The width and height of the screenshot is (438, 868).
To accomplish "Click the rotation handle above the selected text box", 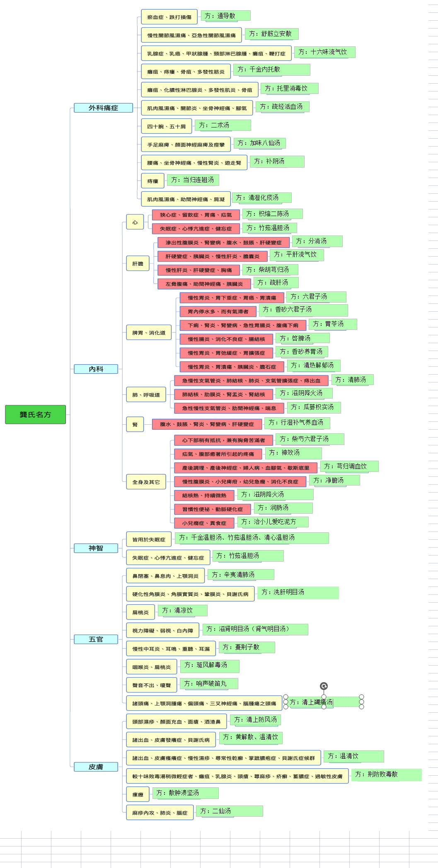I will [324, 686].
